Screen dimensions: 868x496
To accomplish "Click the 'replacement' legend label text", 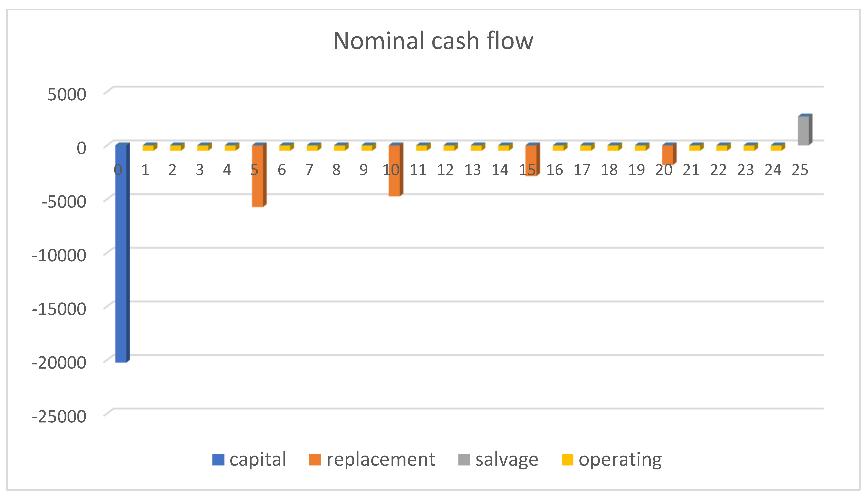I will point(381,459).
